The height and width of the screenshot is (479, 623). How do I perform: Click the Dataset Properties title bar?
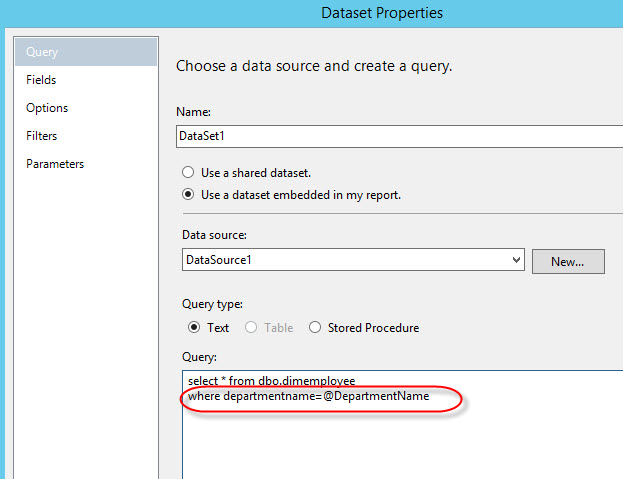pyautogui.click(x=382, y=13)
